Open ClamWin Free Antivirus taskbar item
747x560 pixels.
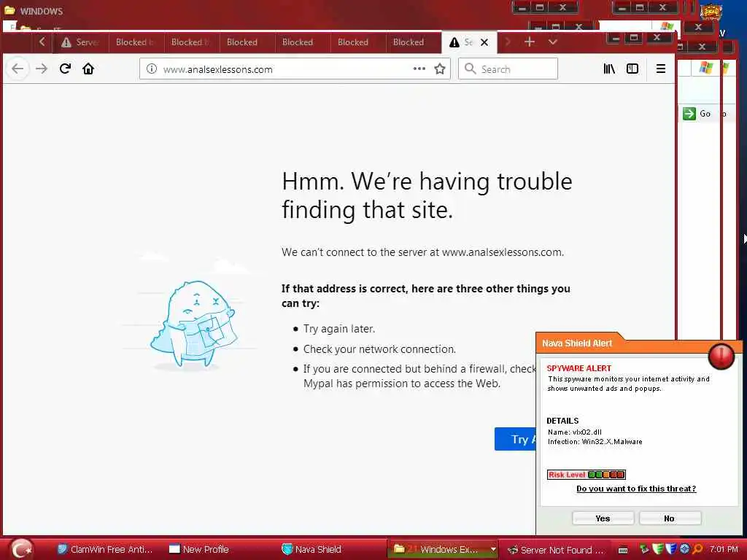click(105, 550)
